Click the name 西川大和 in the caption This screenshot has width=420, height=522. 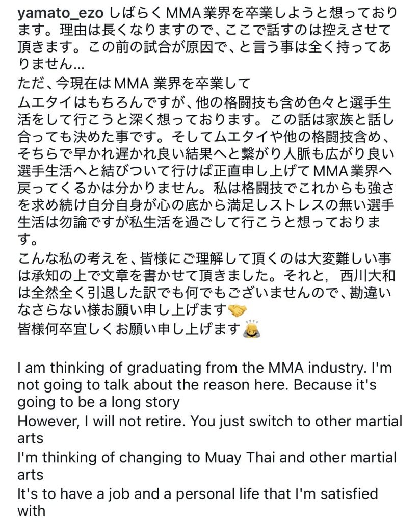[367, 276]
